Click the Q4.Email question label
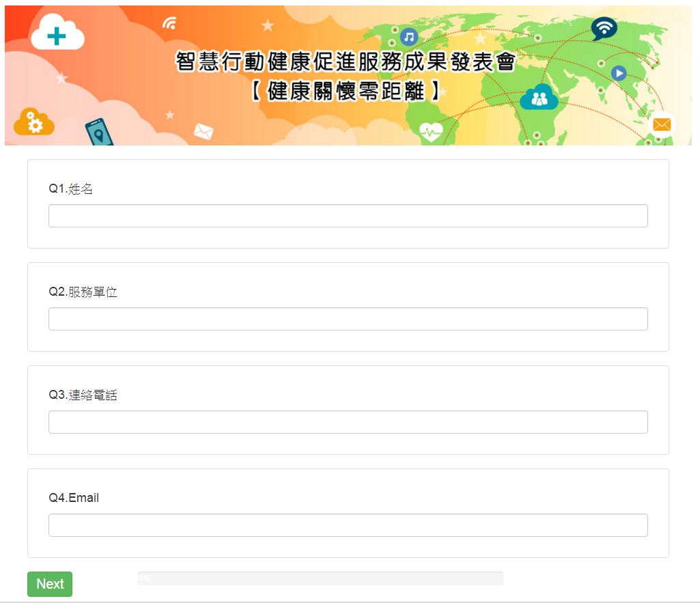 [74, 498]
